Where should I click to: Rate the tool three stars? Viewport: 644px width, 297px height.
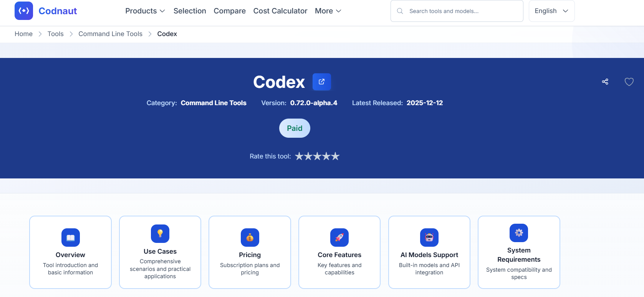tap(317, 156)
